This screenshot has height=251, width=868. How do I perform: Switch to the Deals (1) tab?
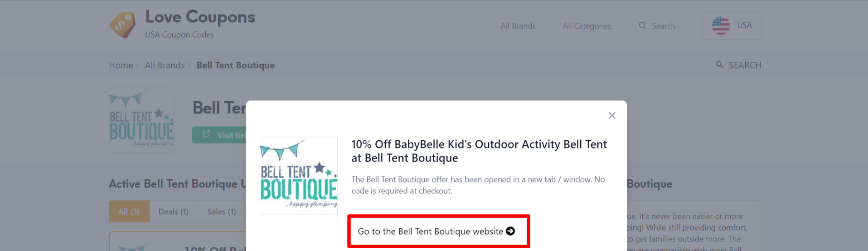pos(174,212)
